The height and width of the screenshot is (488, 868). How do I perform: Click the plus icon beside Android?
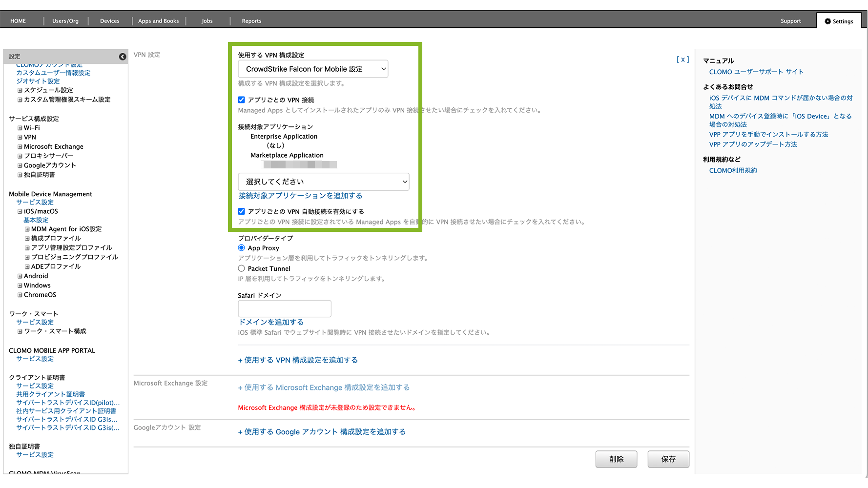coord(20,276)
